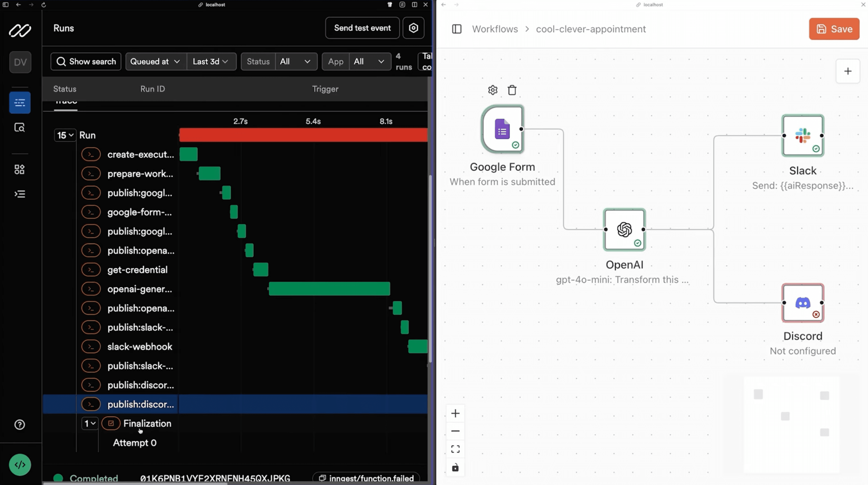
Task: Save the workflow with Save button
Action: (834, 29)
